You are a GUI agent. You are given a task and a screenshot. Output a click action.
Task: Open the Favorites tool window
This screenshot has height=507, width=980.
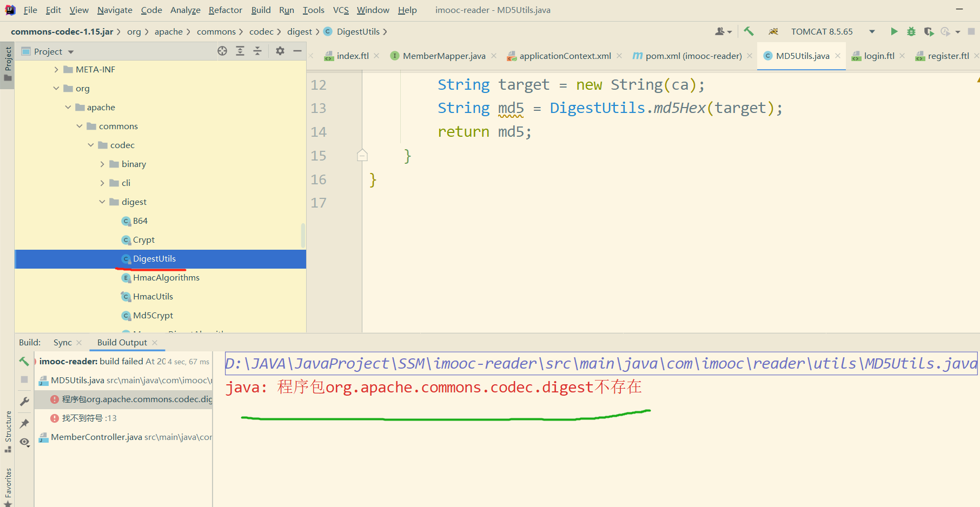click(8, 486)
